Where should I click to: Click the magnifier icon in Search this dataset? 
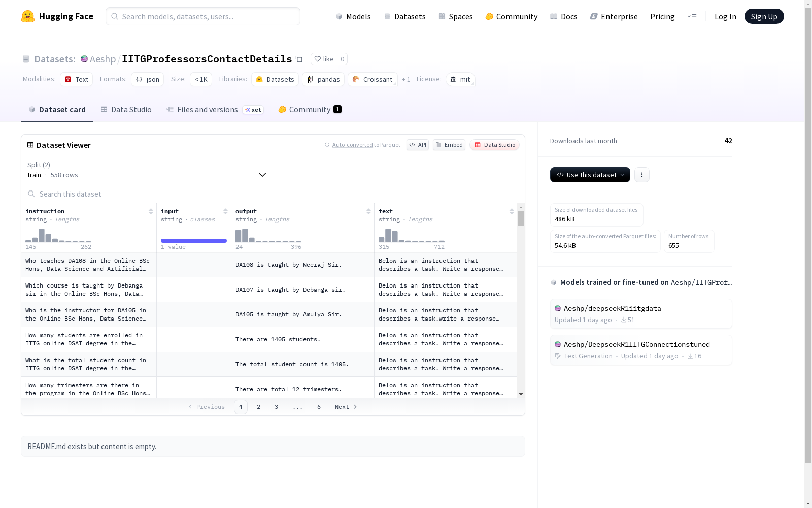pyautogui.click(x=31, y=194)
